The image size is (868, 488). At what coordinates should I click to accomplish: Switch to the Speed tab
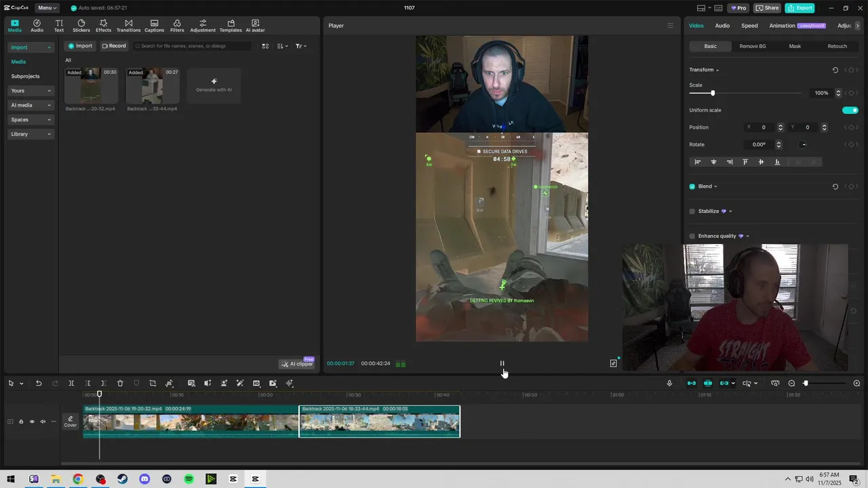pyautogui.click(x=749, y=26)
